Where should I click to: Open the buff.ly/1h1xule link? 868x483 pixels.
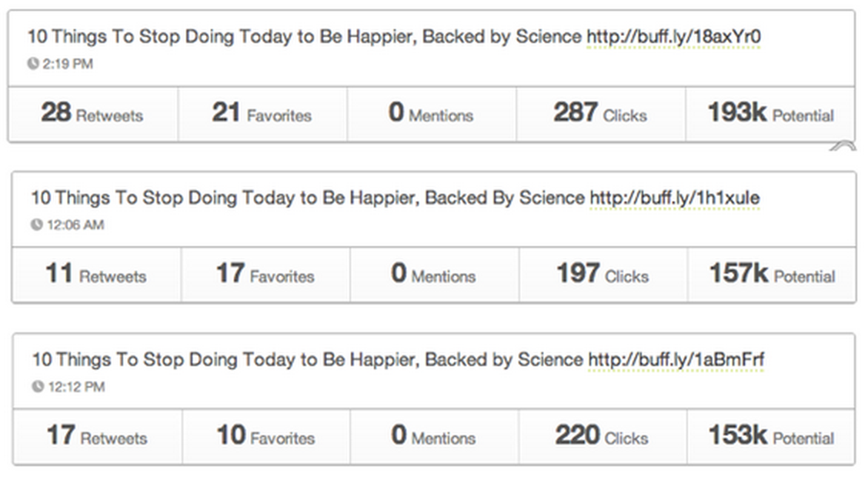675,198
